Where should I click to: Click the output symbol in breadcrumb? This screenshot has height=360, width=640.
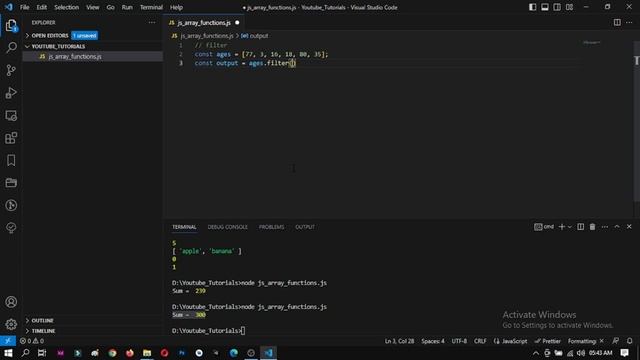pyautogui.click(x=255, y=36)
